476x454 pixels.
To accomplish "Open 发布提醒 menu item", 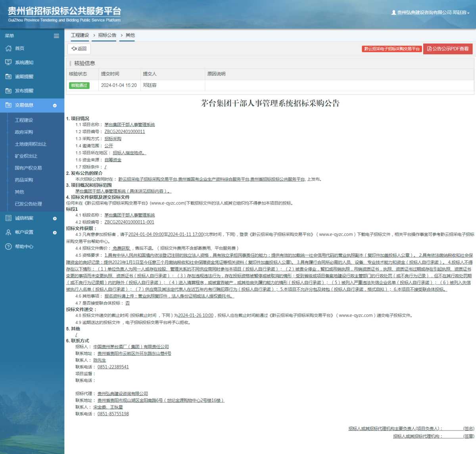I will coord(24,91).
